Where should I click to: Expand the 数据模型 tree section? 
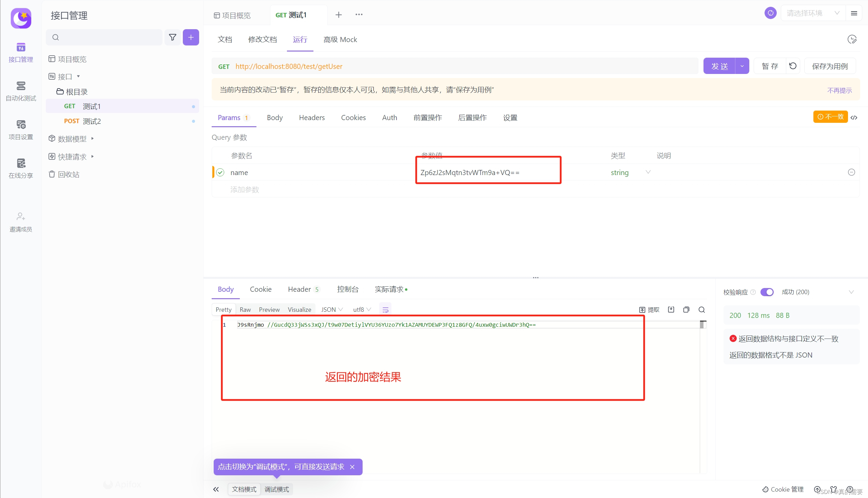pos(92,138)
